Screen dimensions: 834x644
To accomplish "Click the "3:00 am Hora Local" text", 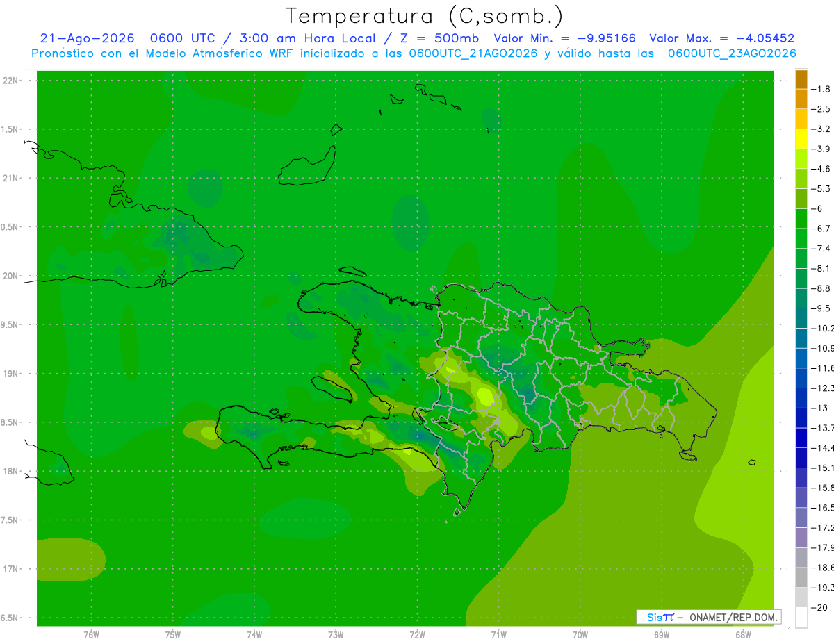I will pyautogui.click(x=307, y=38).
